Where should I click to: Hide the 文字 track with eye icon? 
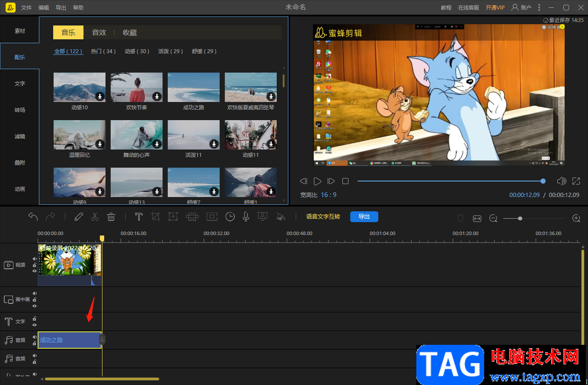click(35, 325)
